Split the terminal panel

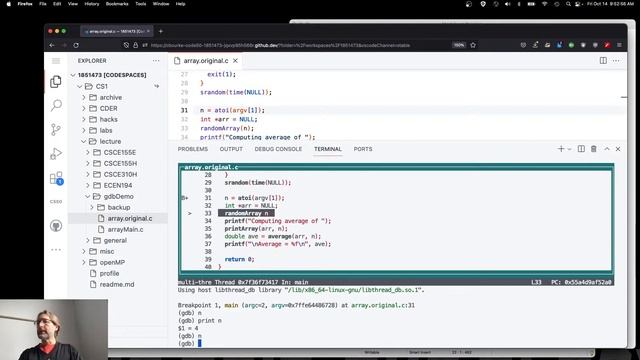coord(581,149)
